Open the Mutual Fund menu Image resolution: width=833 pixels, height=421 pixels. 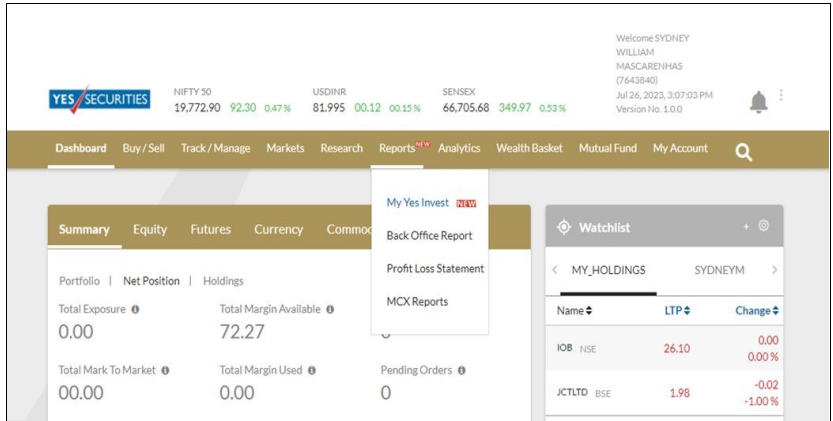(608, 148)
